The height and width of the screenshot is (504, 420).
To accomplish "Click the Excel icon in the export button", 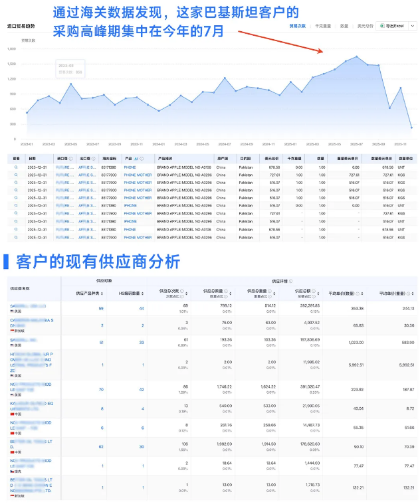I will 381,26.
